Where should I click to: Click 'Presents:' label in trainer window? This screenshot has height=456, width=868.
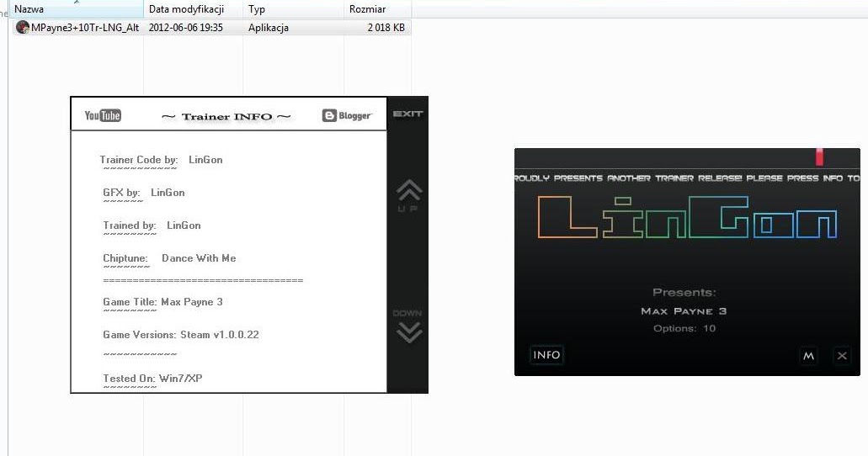[684, 292]
